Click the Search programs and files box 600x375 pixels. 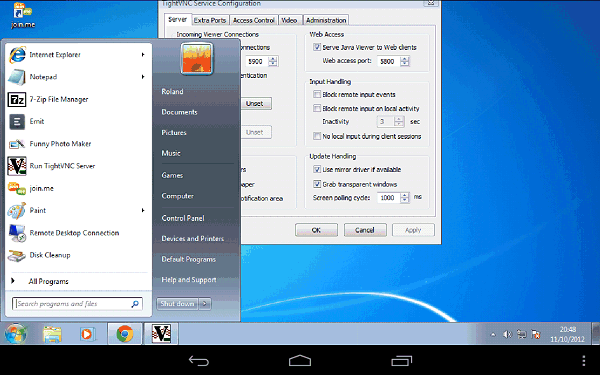pyautogui.click(x=77, y=304)
